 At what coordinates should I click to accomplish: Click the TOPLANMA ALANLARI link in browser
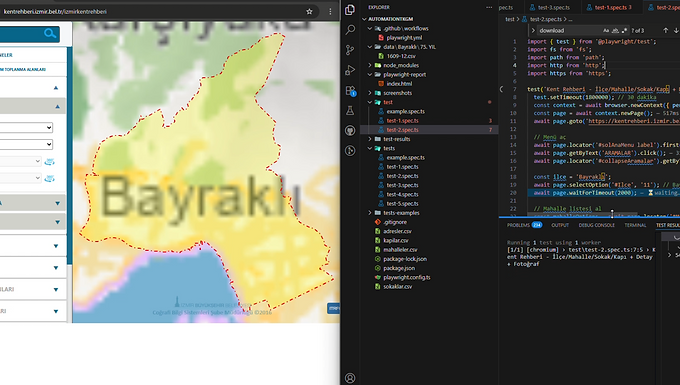[x=23, y=69]
